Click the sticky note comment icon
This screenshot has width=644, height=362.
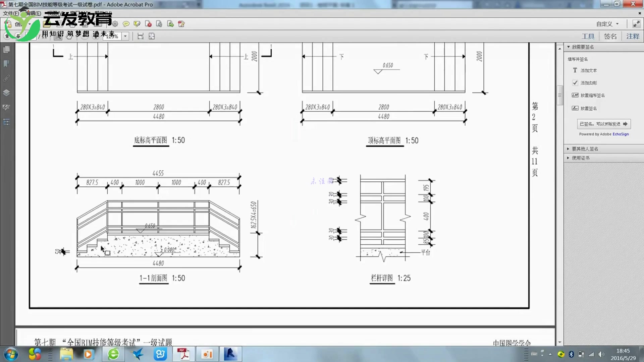(126, 24)
